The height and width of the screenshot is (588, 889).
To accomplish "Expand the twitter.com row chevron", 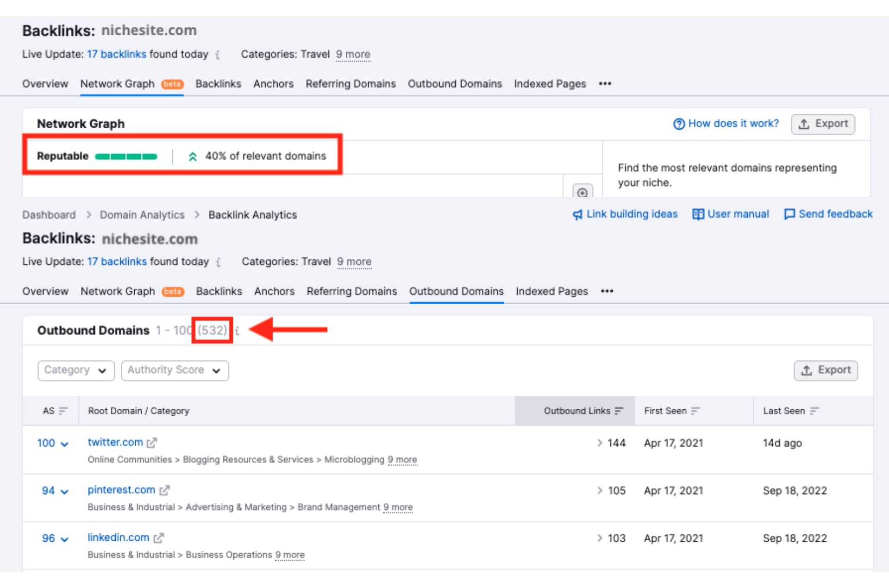I will click(x=65, y=444).
